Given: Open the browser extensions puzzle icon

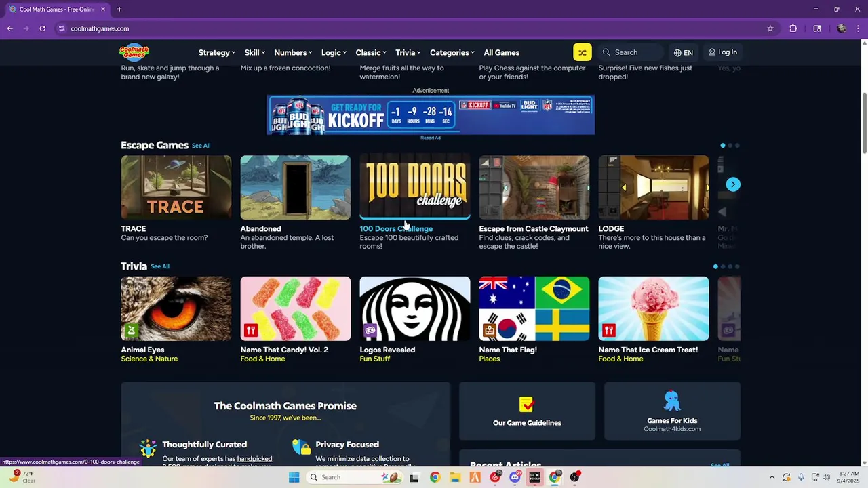Looking at the screenshot, I should (793, 28).
